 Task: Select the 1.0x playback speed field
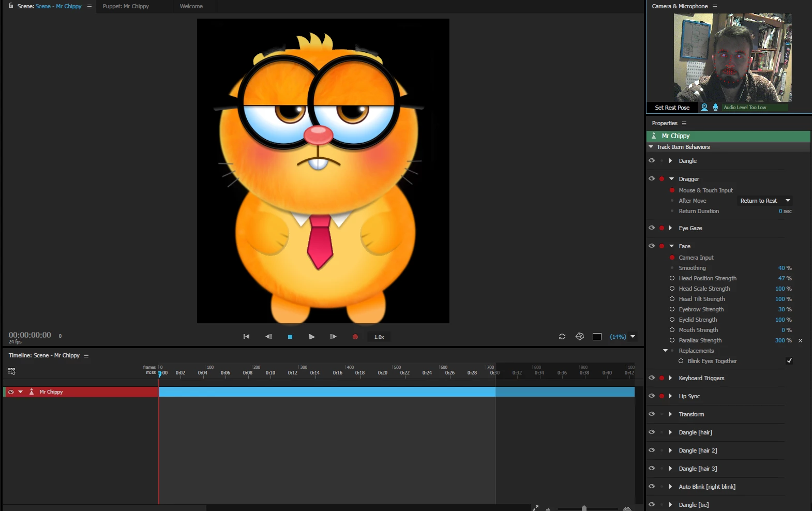tap(379, 337)
